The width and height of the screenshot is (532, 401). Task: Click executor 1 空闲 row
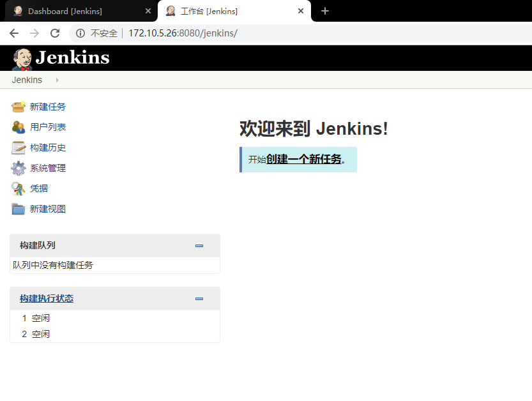pos(115,318)
